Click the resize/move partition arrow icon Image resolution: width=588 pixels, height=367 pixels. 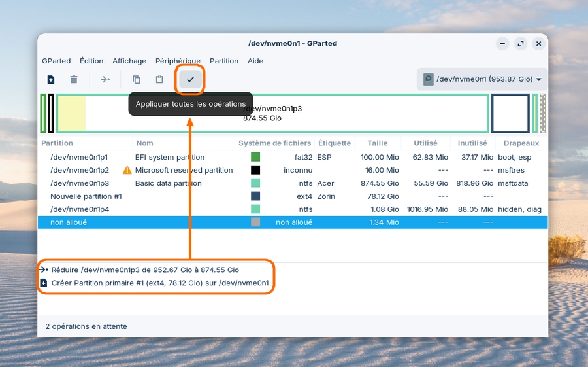[x=105, y=80]
